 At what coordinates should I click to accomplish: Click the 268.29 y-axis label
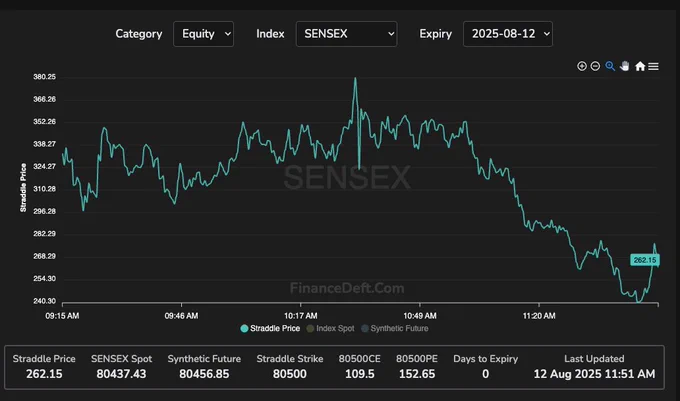pyautogui.click(x=44, y=256)
